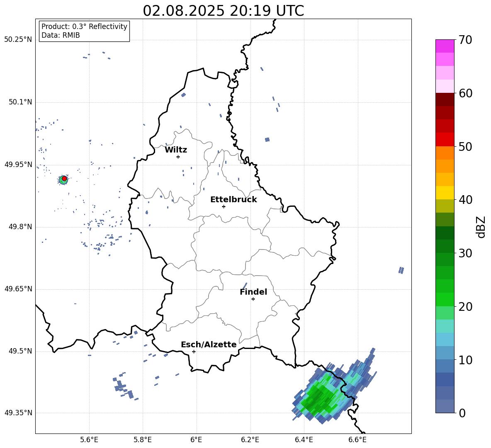491x448 pixels.
Task: Click the 49.95°N latitude label
Action: point(18,165)
